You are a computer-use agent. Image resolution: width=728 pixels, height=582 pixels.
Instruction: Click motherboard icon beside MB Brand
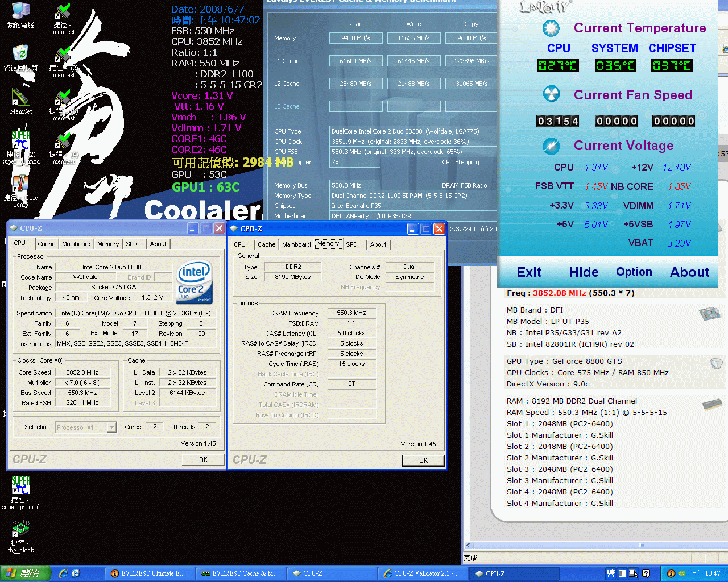710,314
